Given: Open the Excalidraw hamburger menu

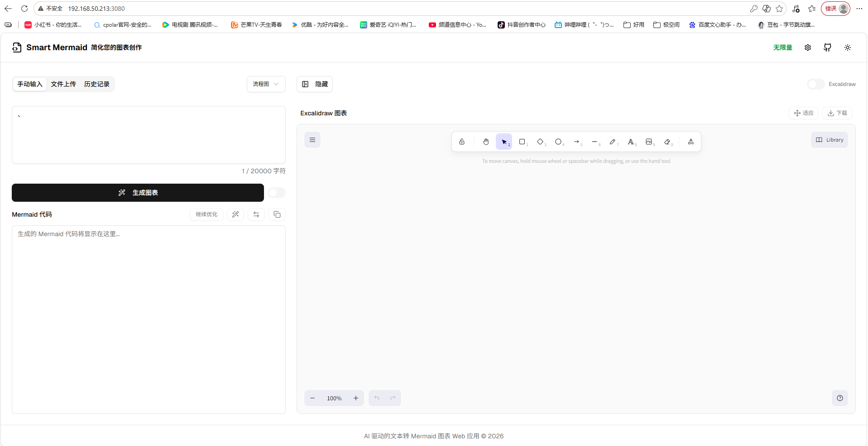Looking at the screenshot, I should click(x=312, y=140).
